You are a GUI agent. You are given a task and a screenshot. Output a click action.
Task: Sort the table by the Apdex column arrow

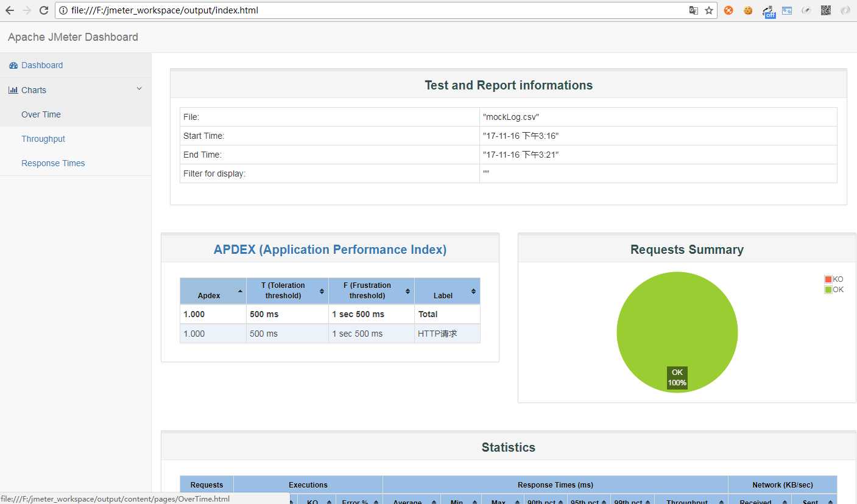tap(240, 292)
